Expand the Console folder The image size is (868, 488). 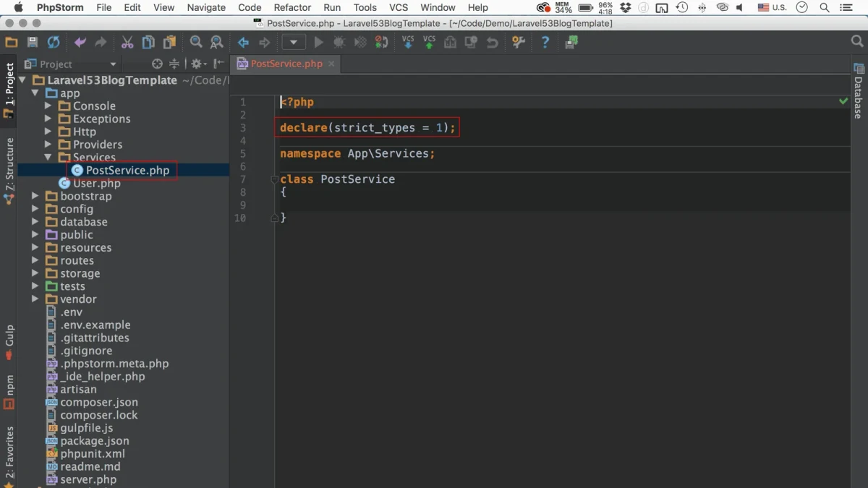[x=48, y=106]
